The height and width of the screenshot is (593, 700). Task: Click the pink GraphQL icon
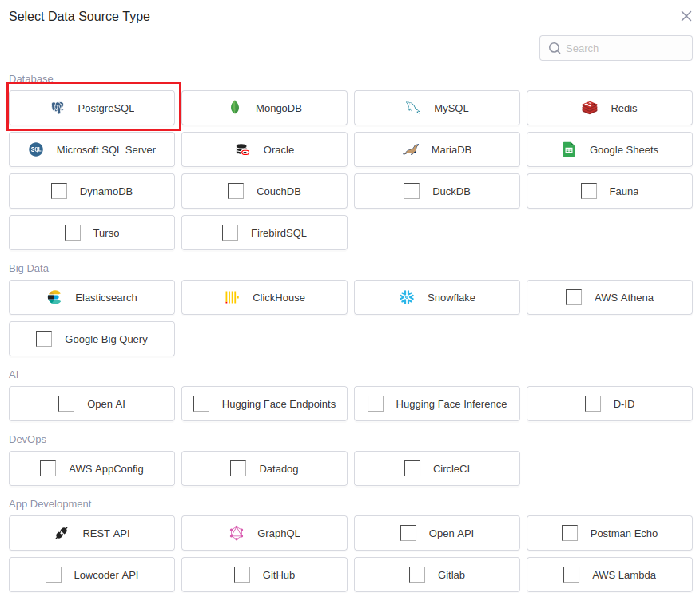click(x=237, y=533)
